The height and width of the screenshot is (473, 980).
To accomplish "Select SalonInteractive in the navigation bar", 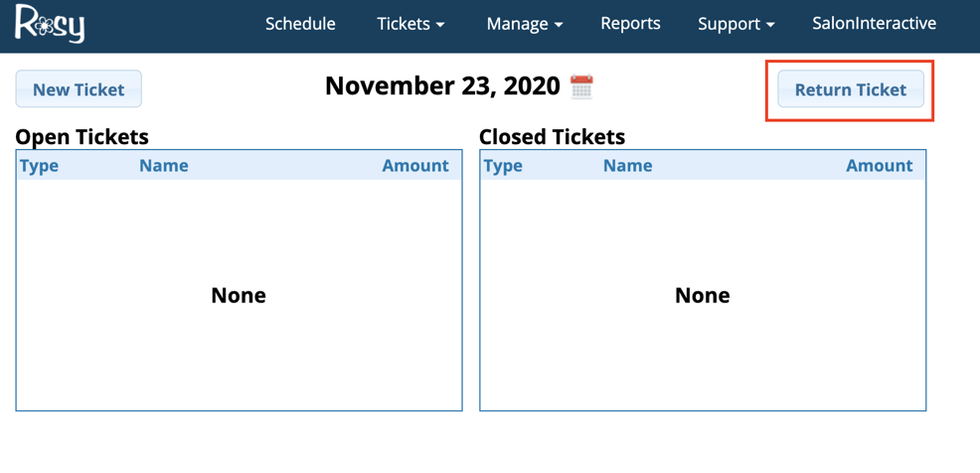I will click(874, 24).
